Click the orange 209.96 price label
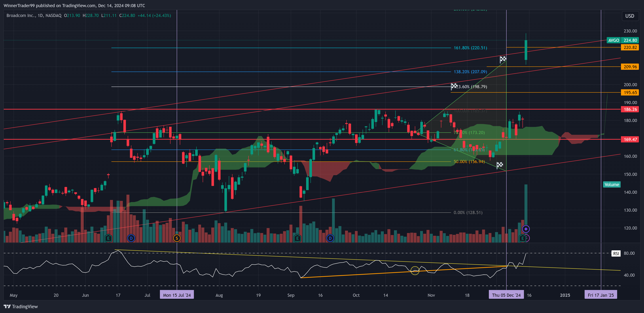Viewport: 644px width, 313px height. pyautogui.click(x=630, y=67)
